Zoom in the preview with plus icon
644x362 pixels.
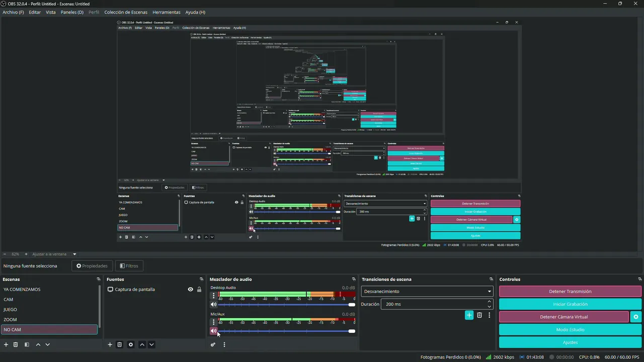[26, 254]
